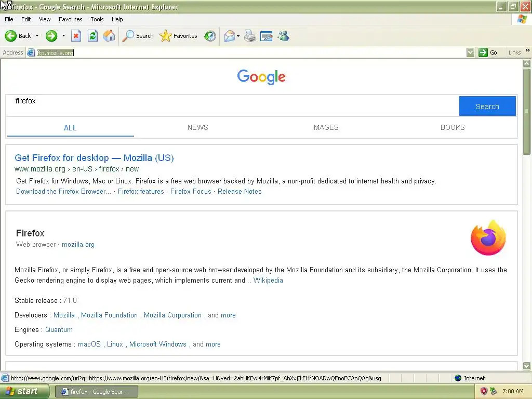Image resolution: width=532 pixels, height=399 pixels.
Task: Open the View menu
Action: pyautogui.click(x=45, y=19)
